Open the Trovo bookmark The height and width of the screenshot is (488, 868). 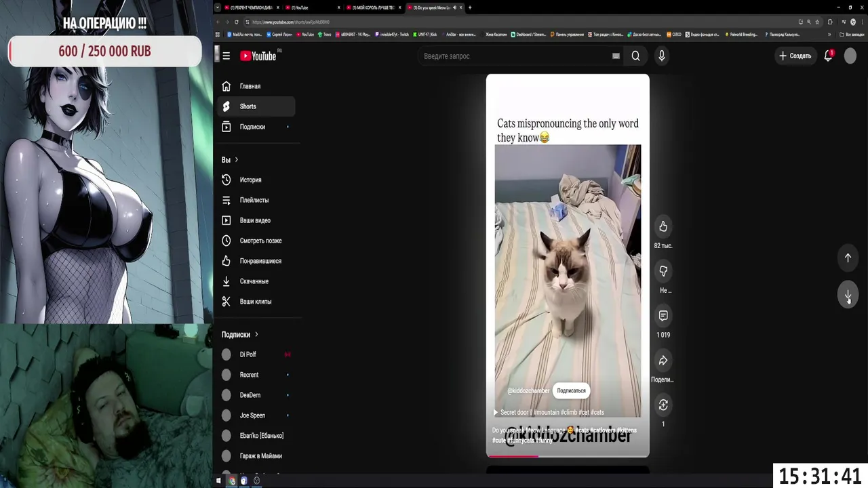point(325,34)
